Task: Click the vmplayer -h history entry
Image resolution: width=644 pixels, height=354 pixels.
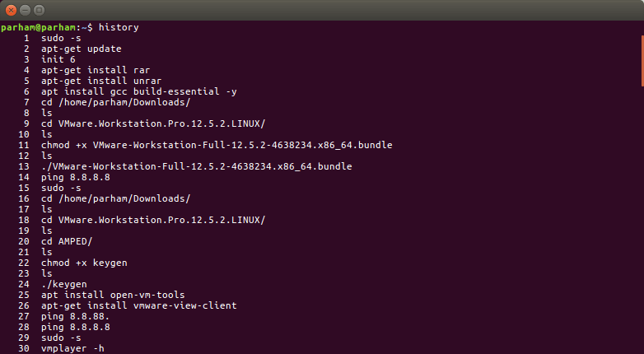Action: pyautogui.click(x=72, y=348)
